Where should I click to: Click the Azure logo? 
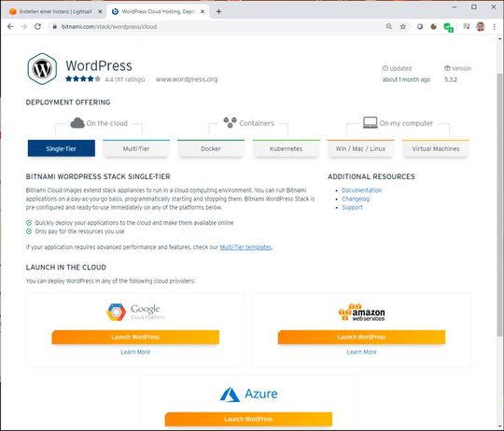click(248, 395)
